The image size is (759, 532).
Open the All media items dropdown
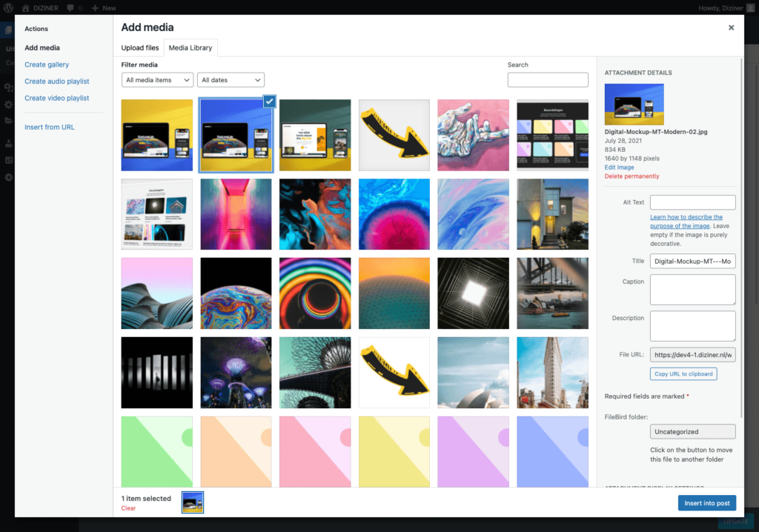pos(157,80)
